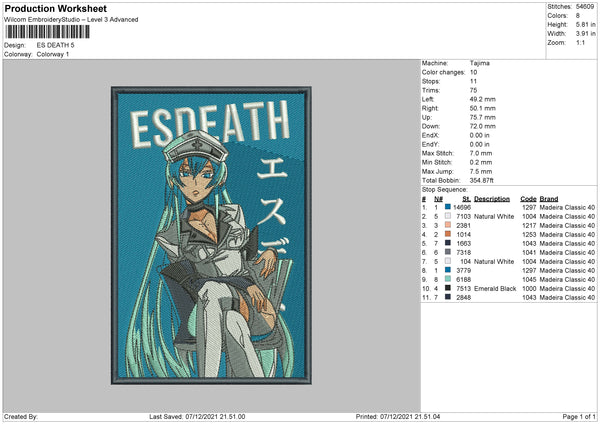The image size is (600, 424).
Task: Click thread code 1253
Action: tap(529, 235)
